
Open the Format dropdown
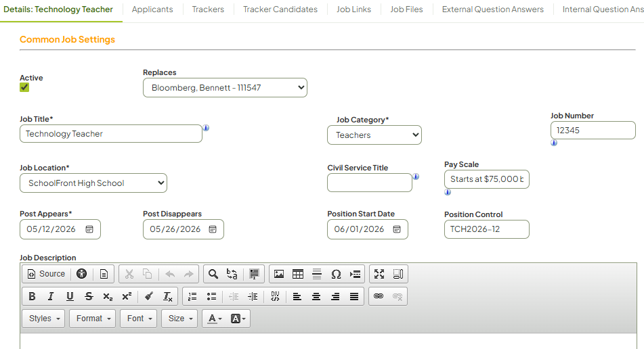click(93, 319)
